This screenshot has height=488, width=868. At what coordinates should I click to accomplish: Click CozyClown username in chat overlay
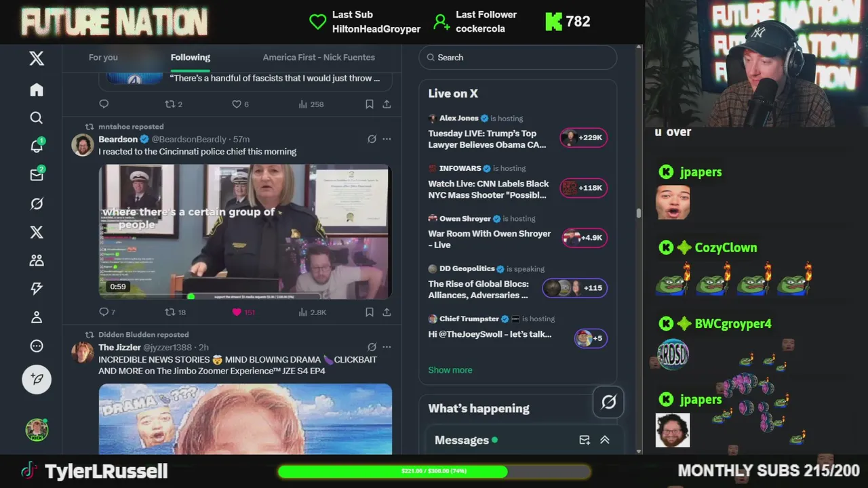coord(726,248)
